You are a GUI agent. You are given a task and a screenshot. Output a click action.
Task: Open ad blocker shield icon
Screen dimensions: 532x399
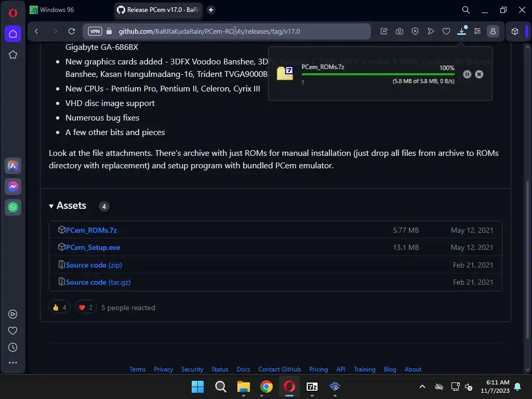tap(415, 31)
